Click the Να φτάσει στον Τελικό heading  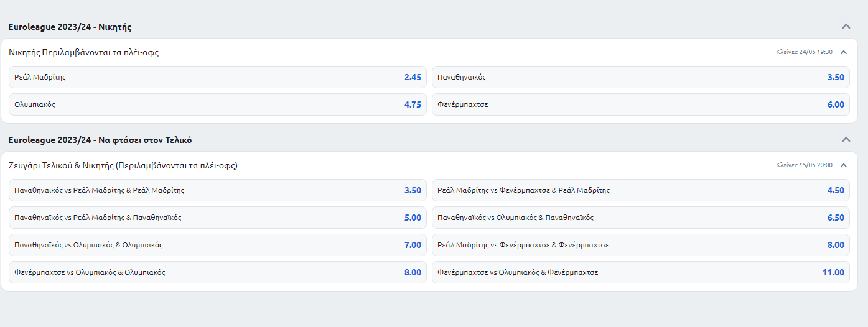click(x=100, y=140)
